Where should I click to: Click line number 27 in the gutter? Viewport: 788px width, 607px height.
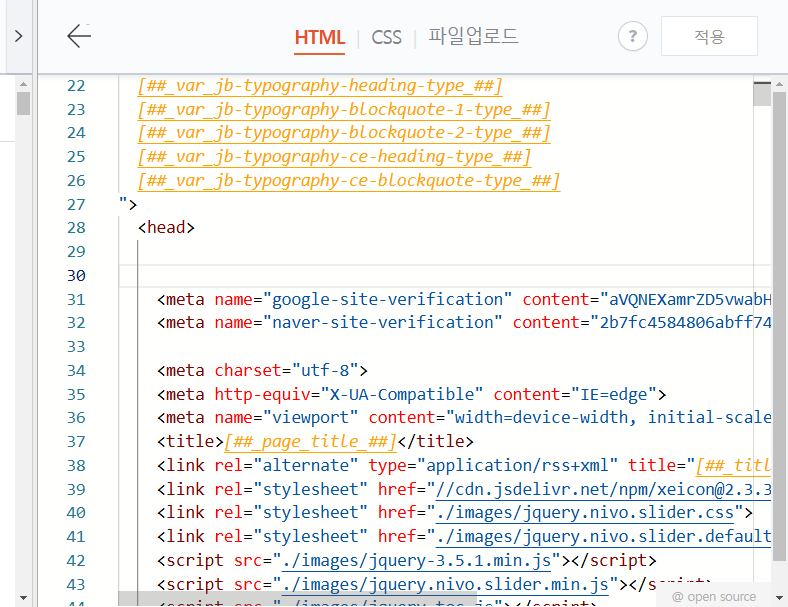[76, 205]
